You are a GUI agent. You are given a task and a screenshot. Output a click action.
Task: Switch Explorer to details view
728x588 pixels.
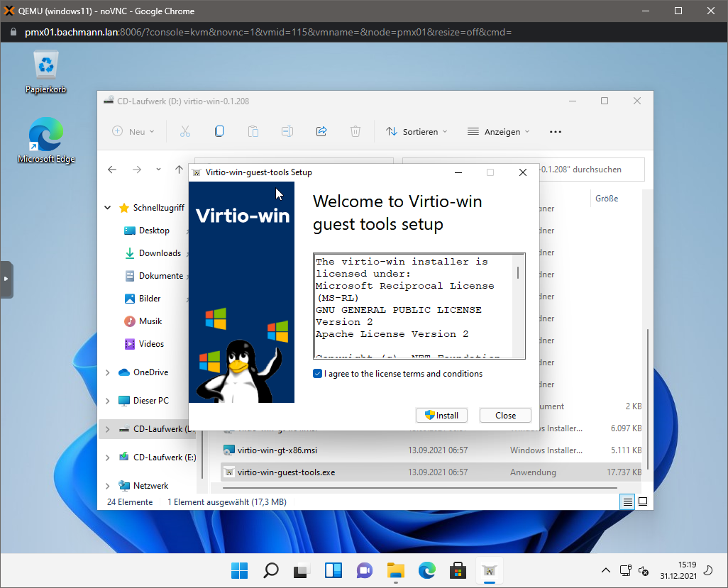pyautogui.click(x=627, y=501)
